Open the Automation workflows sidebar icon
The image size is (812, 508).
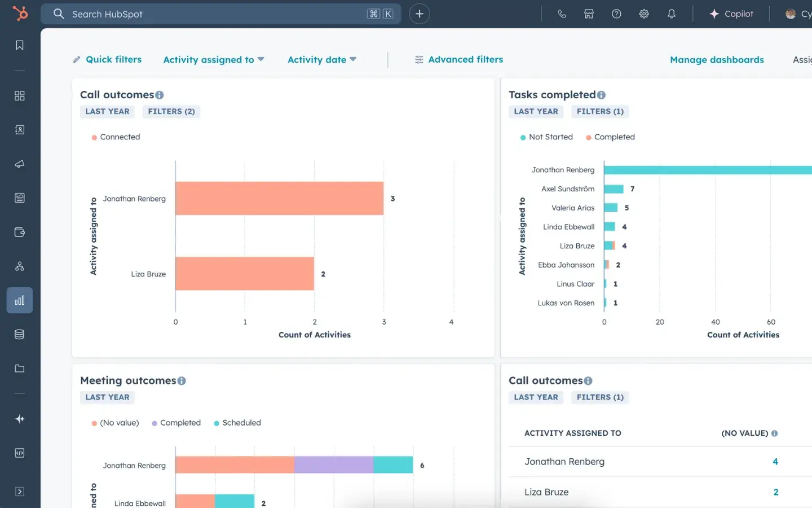pyautogui.click(x=20, y=266)
